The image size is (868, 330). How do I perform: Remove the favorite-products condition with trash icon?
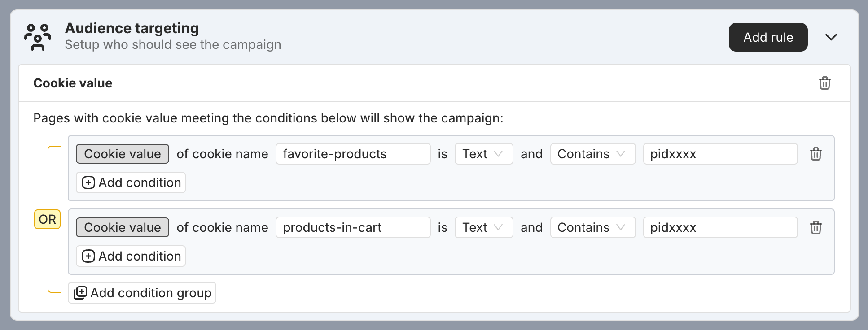tap(815, 154)
